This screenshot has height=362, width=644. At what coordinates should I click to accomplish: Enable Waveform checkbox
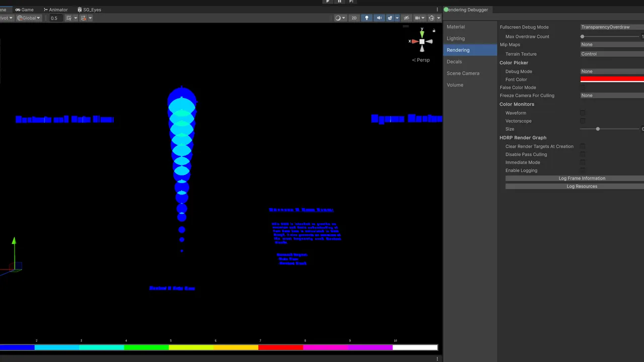click(583, 113)
